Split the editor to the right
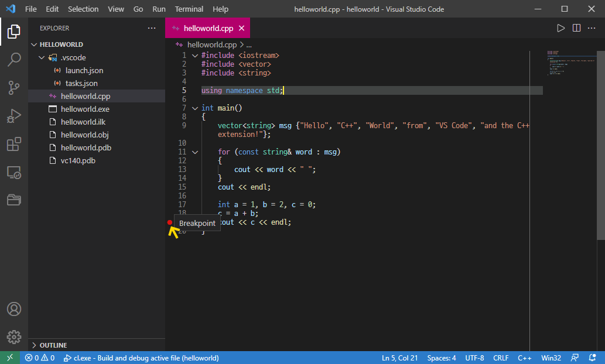 click(x=576, y=28)
